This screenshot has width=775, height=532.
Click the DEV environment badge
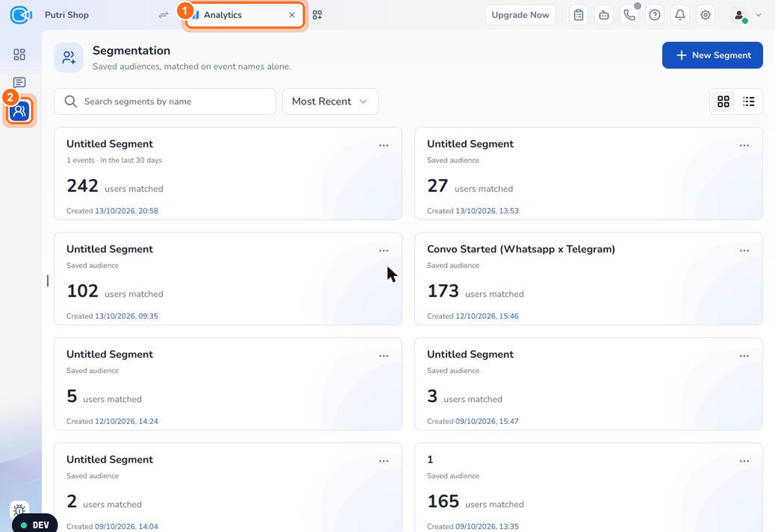pyautogui.click(x=35, y=525)
